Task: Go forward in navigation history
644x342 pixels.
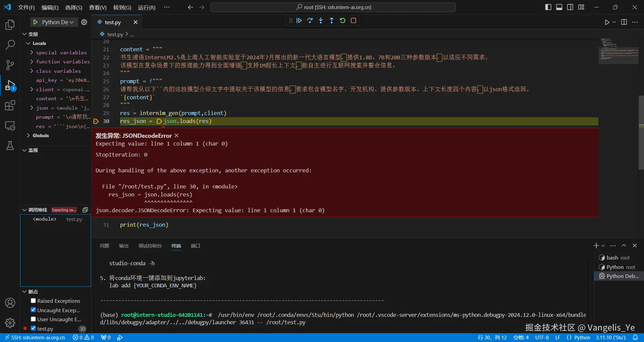Action: tap(202, 7)
